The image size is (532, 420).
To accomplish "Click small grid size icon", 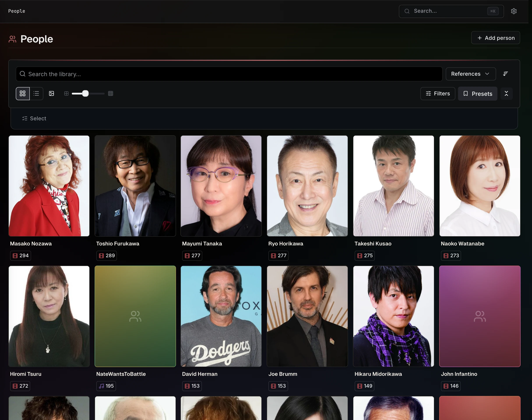I will click(66, 93).
